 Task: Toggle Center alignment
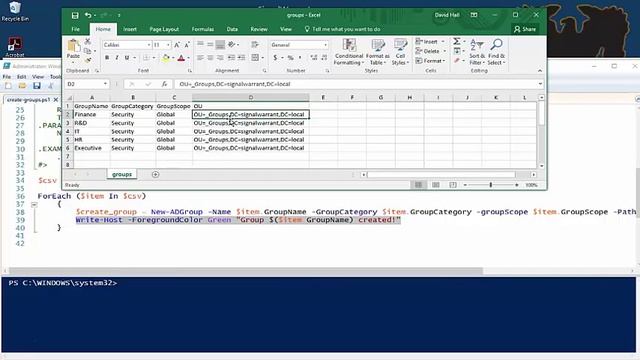click(210, 58)
